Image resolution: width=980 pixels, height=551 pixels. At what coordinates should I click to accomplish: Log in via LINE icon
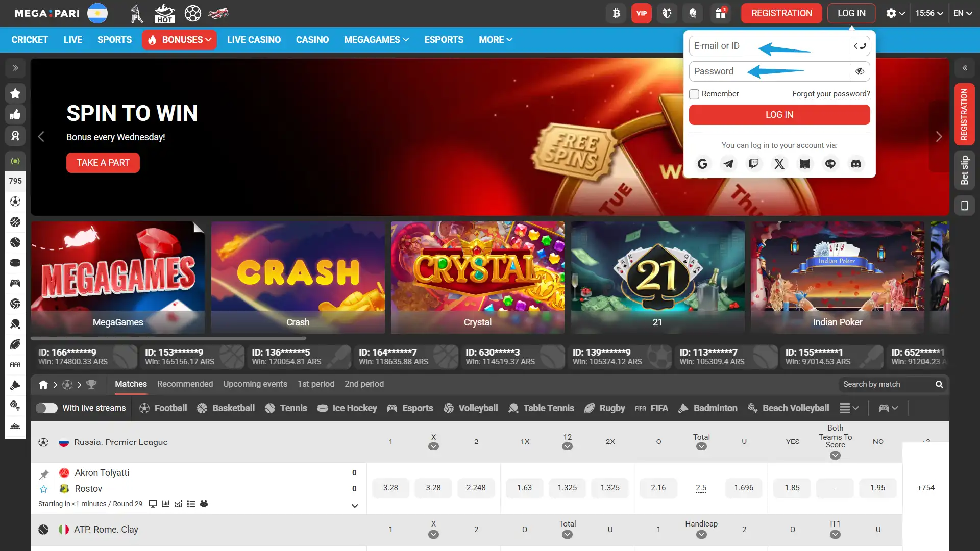[830, 164]
